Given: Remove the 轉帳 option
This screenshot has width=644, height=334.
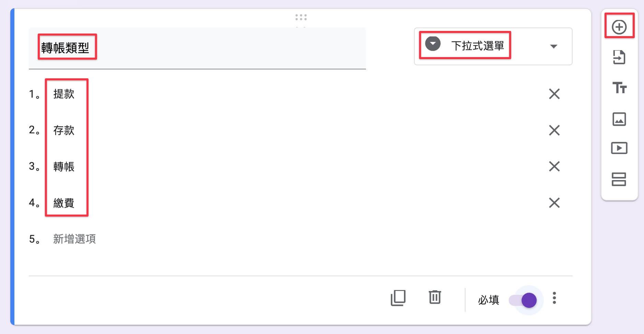Looking at the screenshot, I should tap(554, 166).
